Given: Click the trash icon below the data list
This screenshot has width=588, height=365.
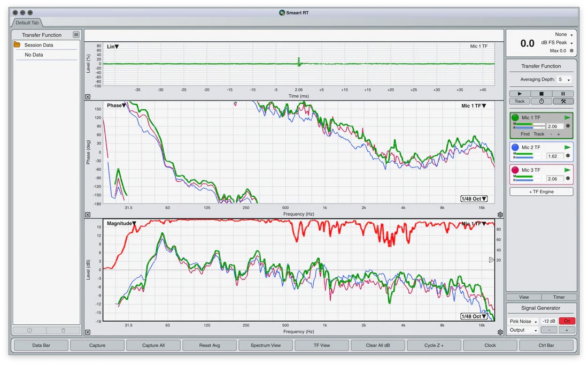Looking at the screenshot, I should click(63, 330).
